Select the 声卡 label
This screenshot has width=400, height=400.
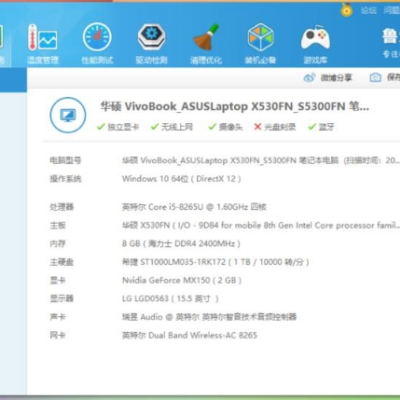58,317
